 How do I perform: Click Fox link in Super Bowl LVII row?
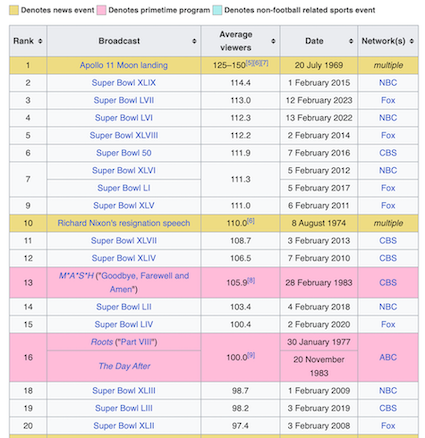[x=388, y=100]
